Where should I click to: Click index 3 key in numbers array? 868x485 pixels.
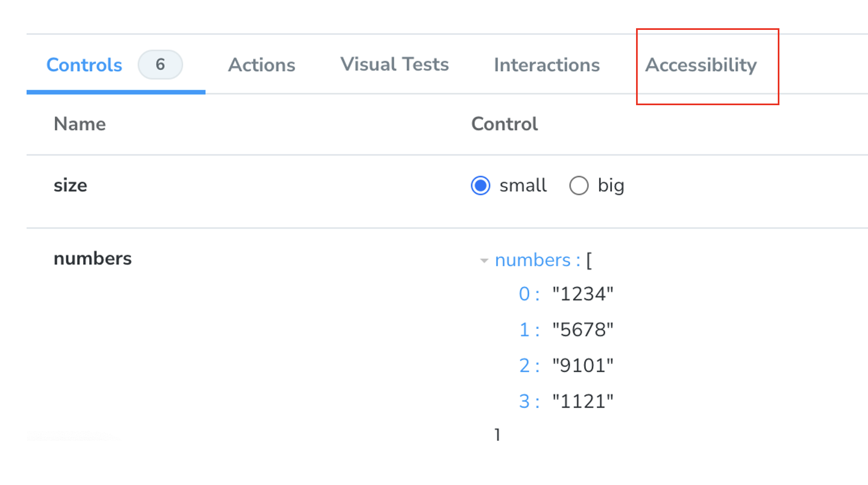pyautogui.click(x=525, y=401)
